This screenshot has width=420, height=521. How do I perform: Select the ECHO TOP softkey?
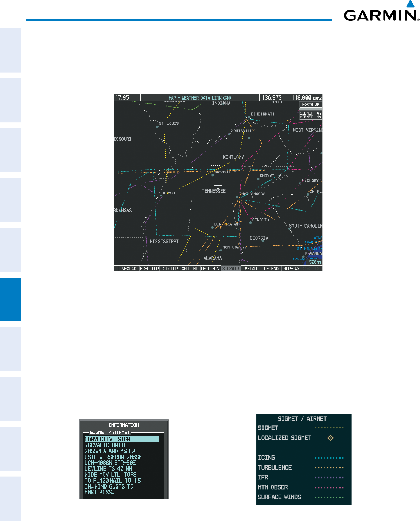pos(149,269)
